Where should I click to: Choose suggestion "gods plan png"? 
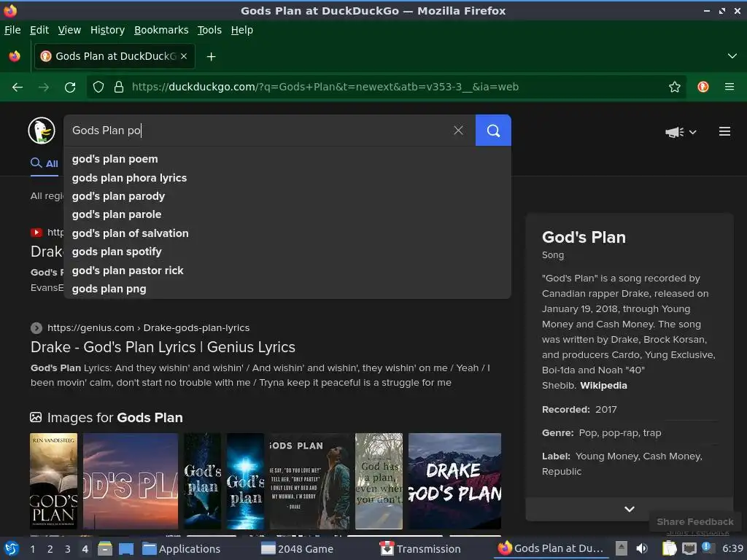point(287,289)
